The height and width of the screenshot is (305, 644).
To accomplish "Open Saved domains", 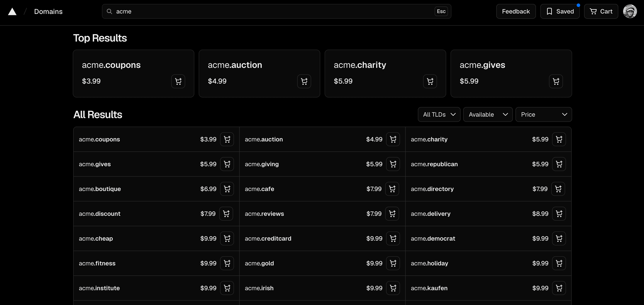I will (560, 11).
